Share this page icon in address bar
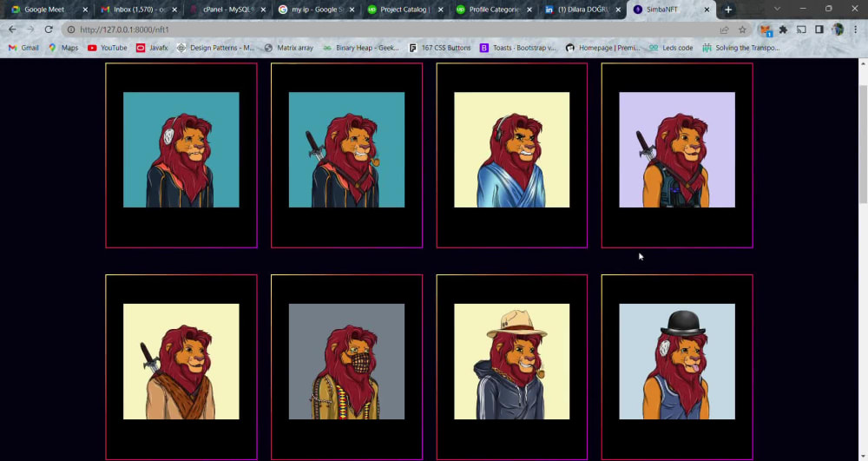868x461 pixels. pos(724,30)
